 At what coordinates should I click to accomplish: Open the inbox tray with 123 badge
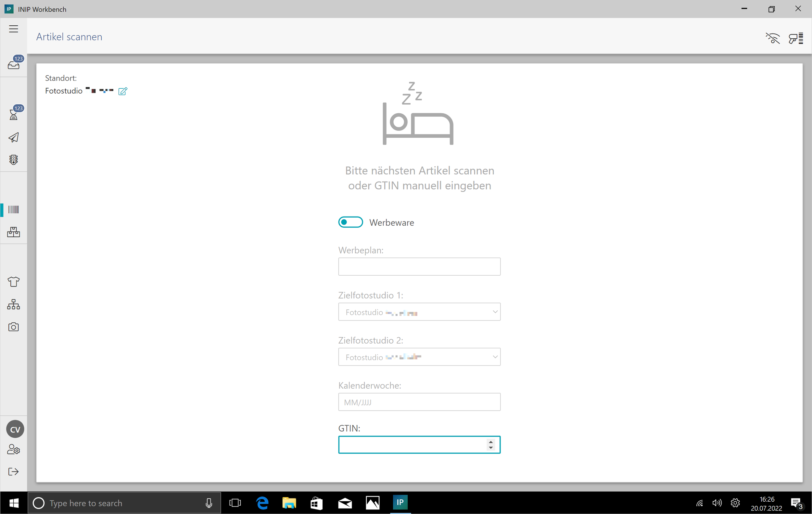coord(14,64)
